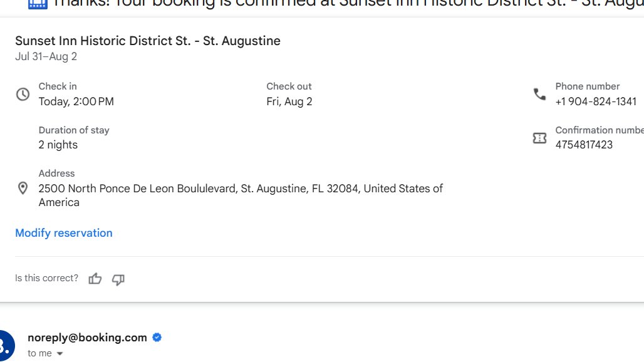644x362 pixels.
Task: Click the phone handset icon
Action: pos(539,95)
